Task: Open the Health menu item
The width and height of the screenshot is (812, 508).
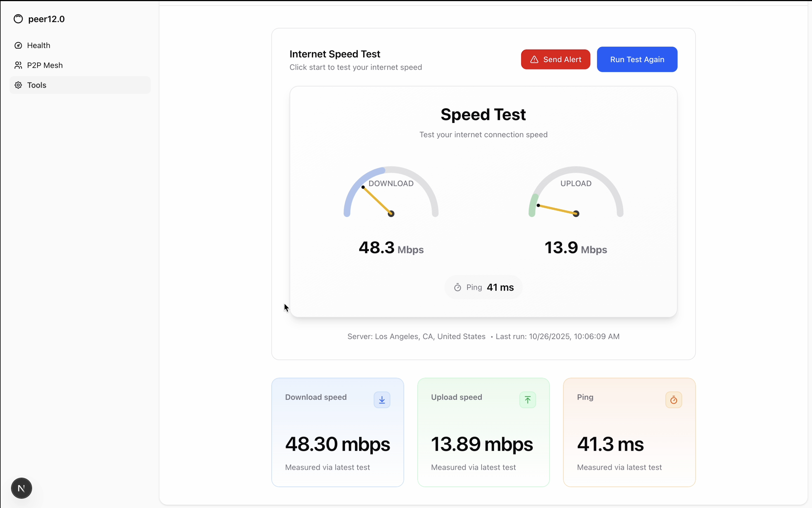Action: pos(39,45)
